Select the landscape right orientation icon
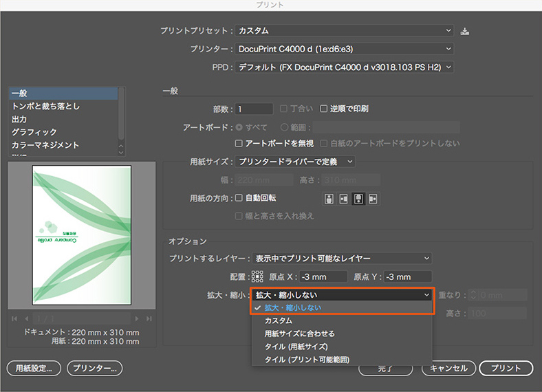Screen dimensions: 542x392 coord(373,199)
